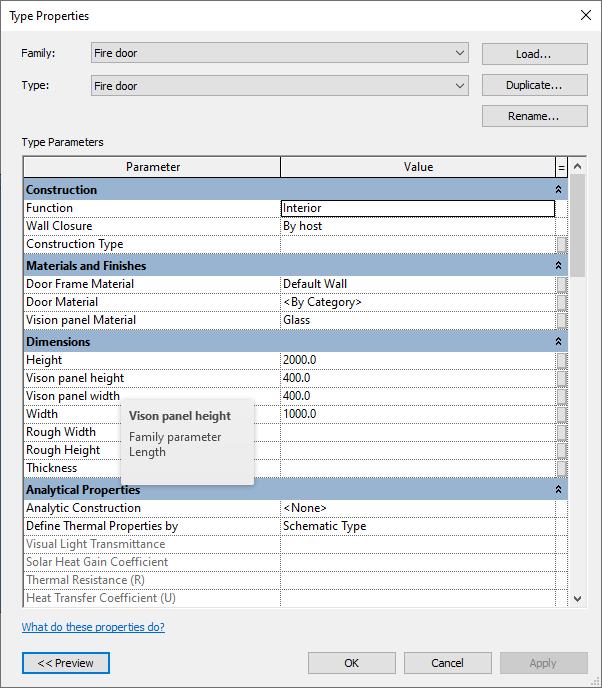
Task: Select Analytic Construction value <None>
Action: pos(418,508)
